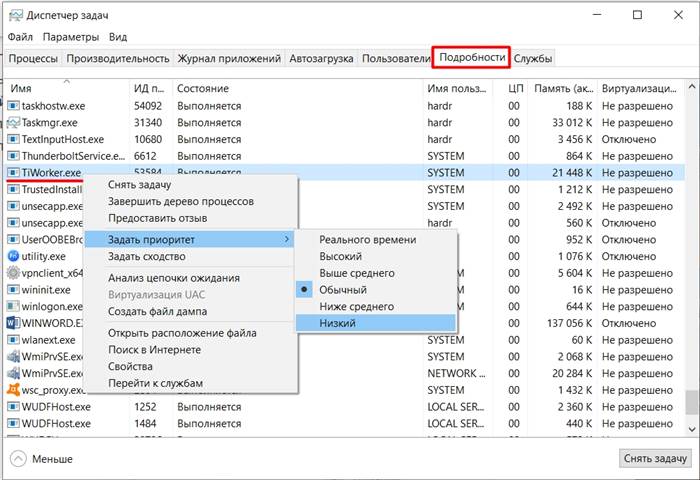Image resolution: width=700 pixels, height=480 pixels.
Task: Collapse view with the Меньше arrow icon
Action: coord(18,459)
